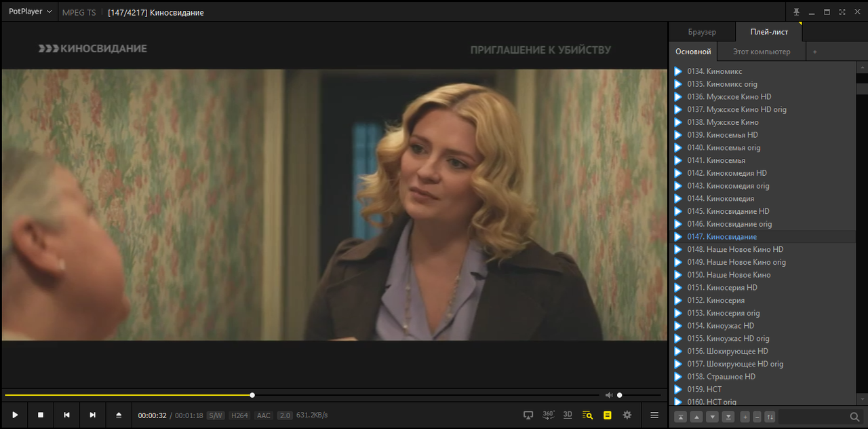Screen dimensions: 868x429
Task: Toggle fullscreen mode in title bar
Action: pyautogui.click(x=842, y=12)
